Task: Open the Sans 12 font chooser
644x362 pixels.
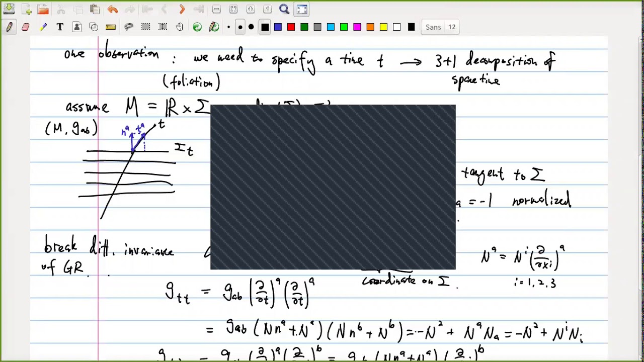Action: (x=440, y=27)
